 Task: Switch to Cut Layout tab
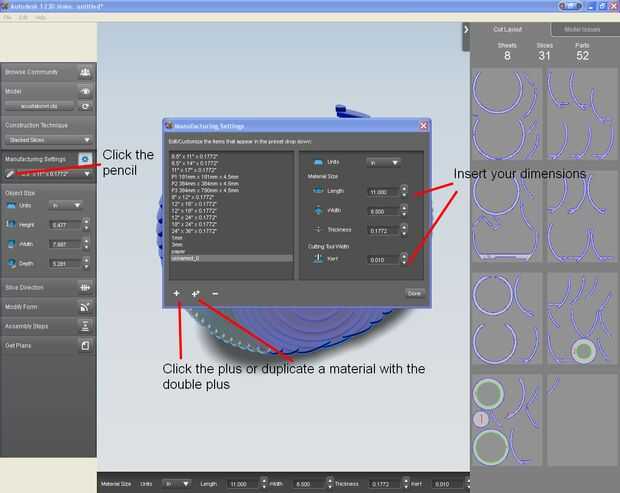pyautogui.click(x=507, y=30)
